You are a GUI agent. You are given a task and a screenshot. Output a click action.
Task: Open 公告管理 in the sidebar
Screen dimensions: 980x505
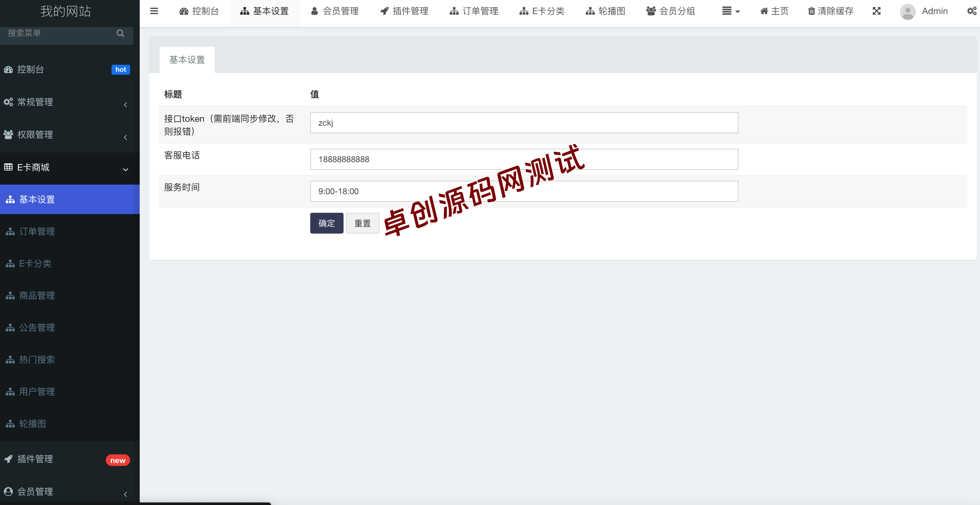click(70, 327)
